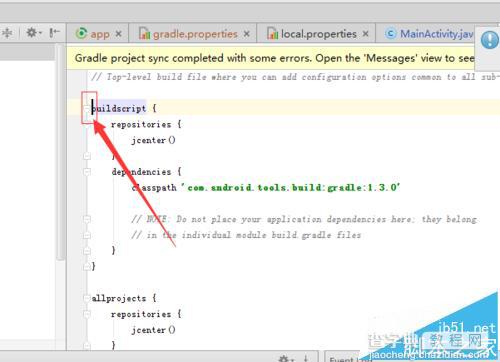Click the allprojects keyword
This screenshot has width=500, height=362.
pos(119,298)
